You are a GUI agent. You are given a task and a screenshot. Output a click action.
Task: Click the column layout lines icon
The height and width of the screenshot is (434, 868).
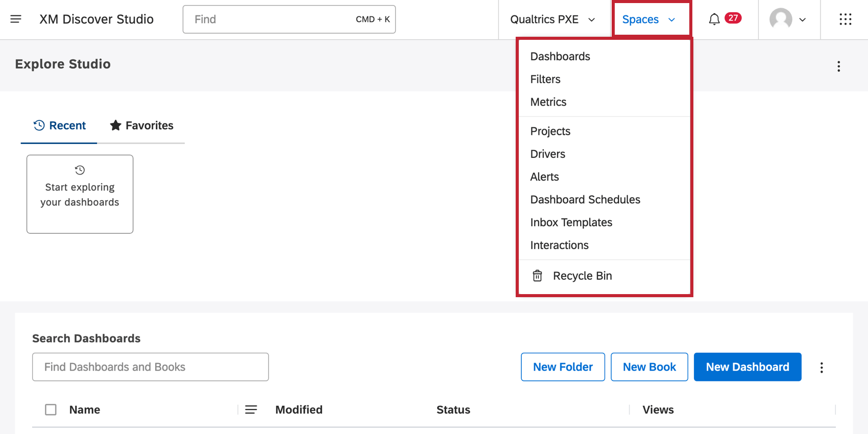coord(251,409)
